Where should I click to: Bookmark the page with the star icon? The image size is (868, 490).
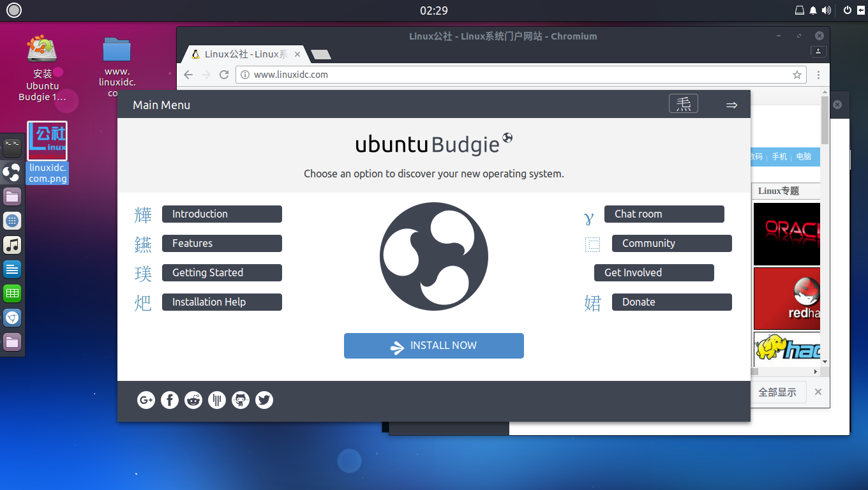(797, 75)
